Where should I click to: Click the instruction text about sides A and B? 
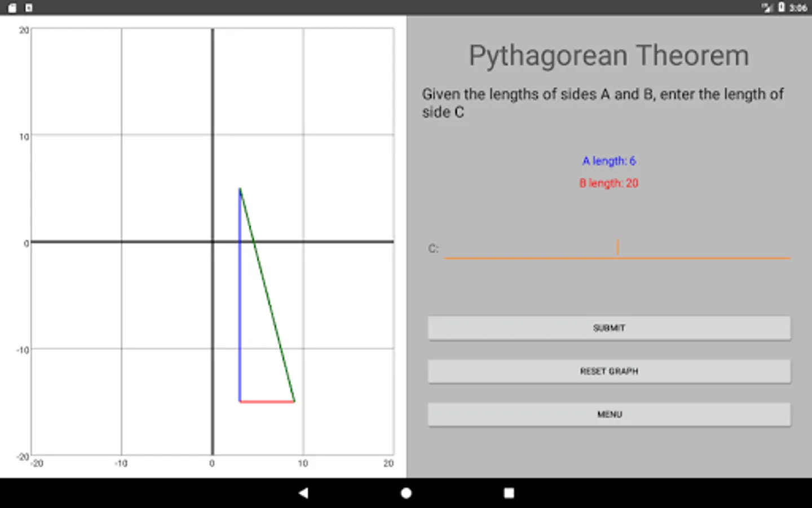tap(603, 103)
